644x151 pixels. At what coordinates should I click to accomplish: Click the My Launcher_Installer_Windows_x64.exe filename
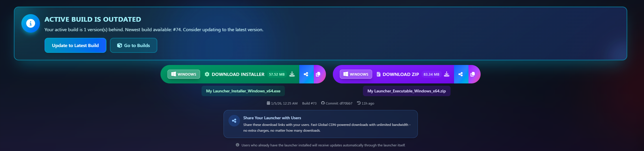tap(243, 91)
